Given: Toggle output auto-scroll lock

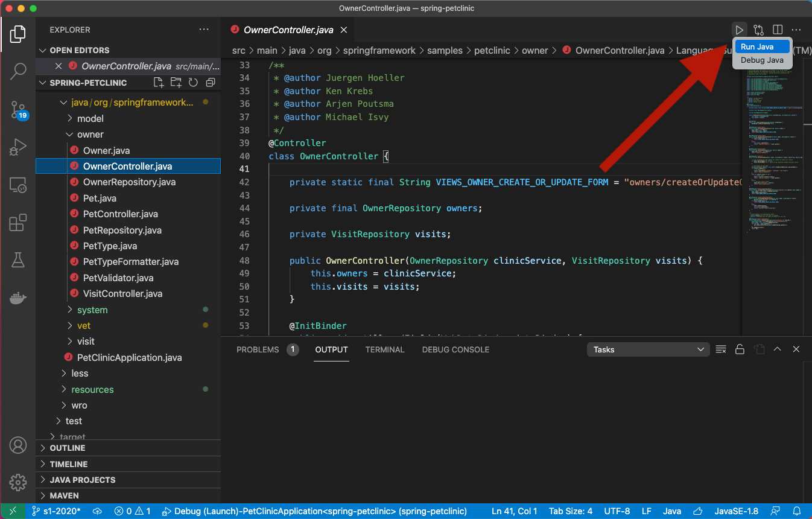Looking at the screenshot, I should tap(740, 349).
